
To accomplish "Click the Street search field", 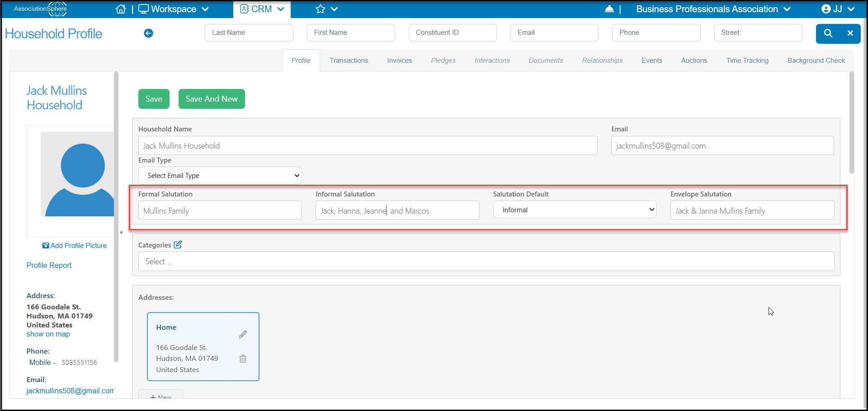I will click(758, 33).
